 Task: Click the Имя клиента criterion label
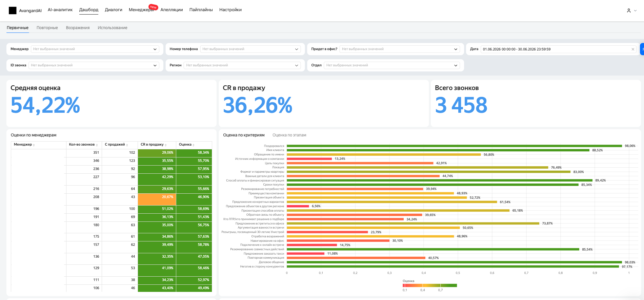click(275, 150)
